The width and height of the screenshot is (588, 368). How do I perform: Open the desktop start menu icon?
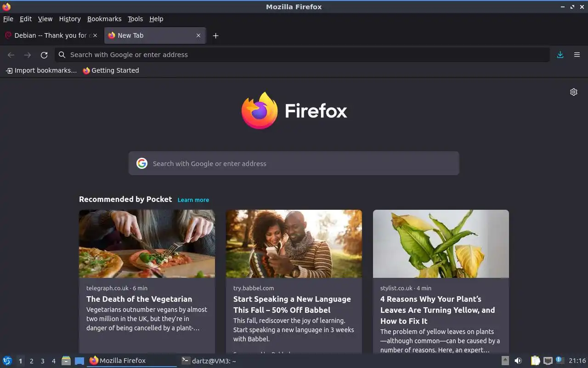pos(7,361)
